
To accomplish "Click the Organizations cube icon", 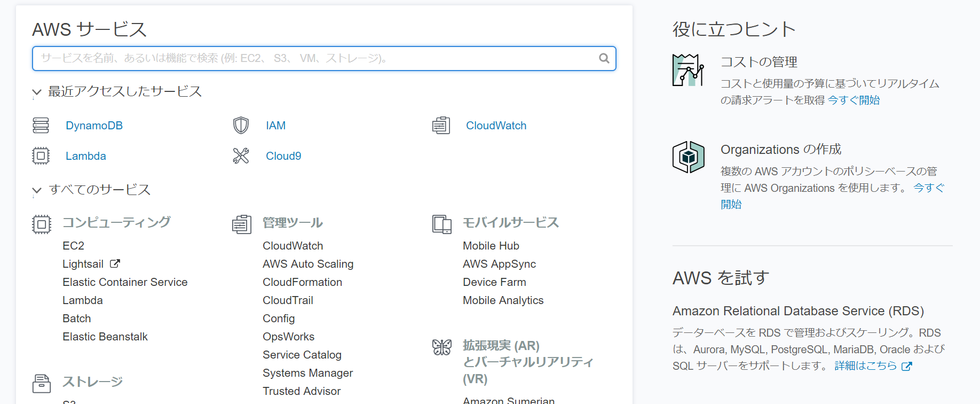I will (688, 157).
